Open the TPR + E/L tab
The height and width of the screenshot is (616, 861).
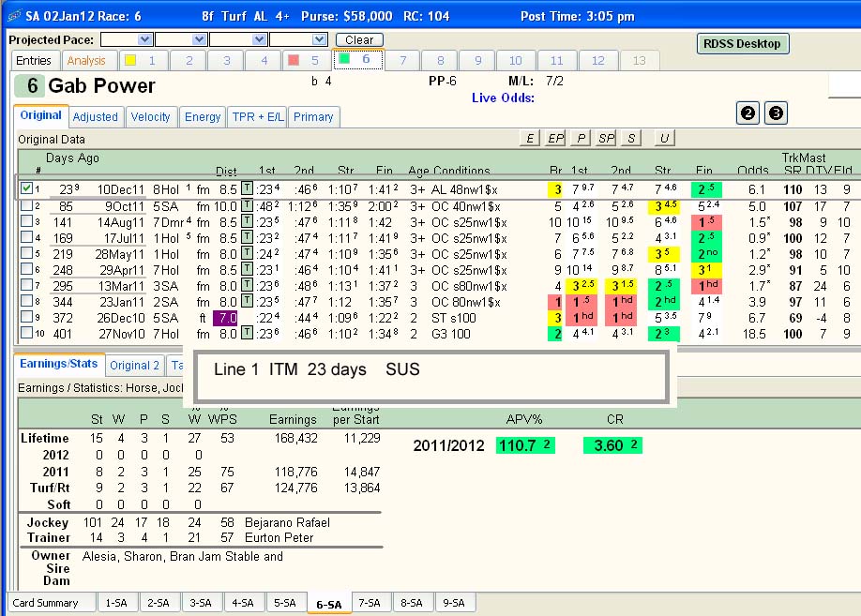click(x=257, y=117)
